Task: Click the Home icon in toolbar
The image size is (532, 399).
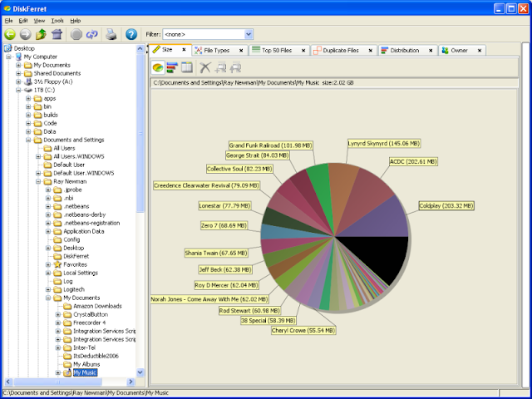Action: point(57,34)
